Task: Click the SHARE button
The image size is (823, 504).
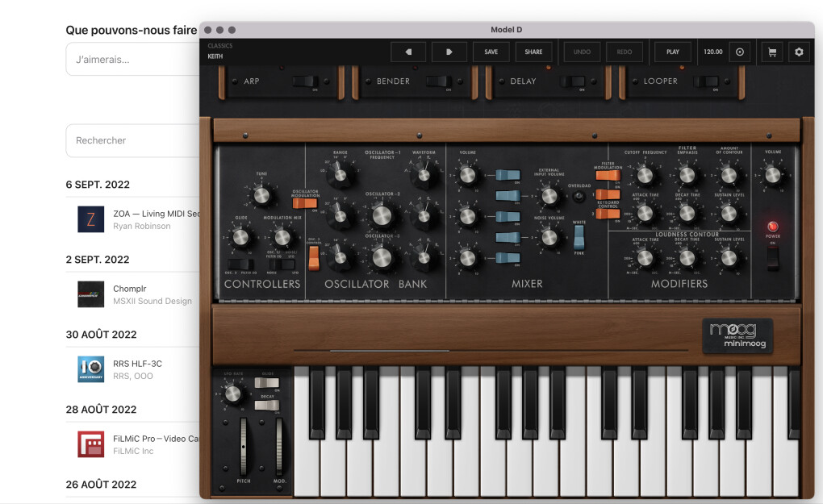Action: tap(533, 52)
